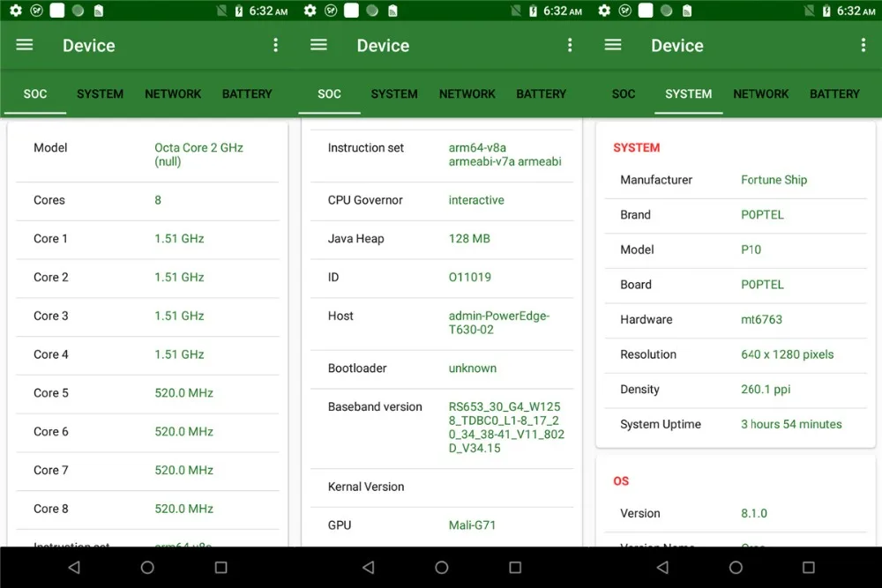Tap Android home circle in left screenshot
The width and height of the screenshot is (882, 588).
point(147,567)
